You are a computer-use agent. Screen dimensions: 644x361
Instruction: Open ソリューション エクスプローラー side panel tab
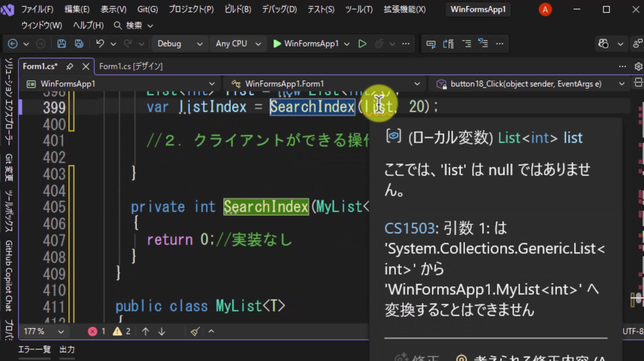click(9, 101)
